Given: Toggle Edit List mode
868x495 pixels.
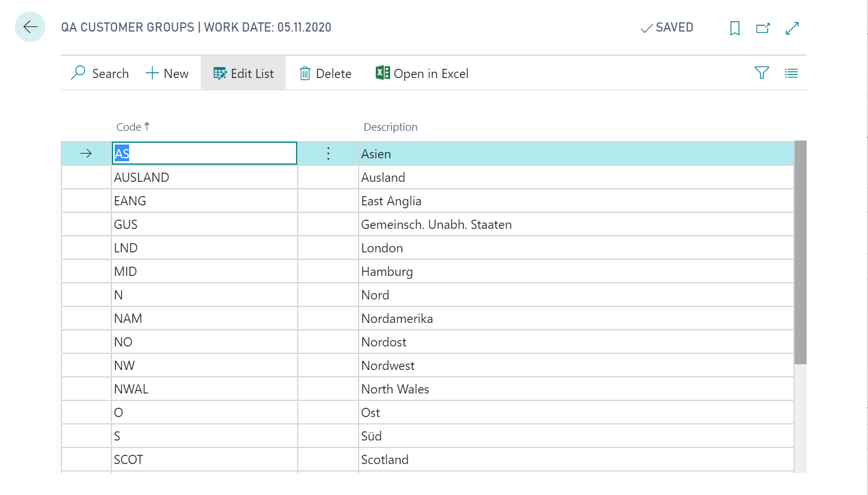Looking at the screenshot, I should coord(243,73).
